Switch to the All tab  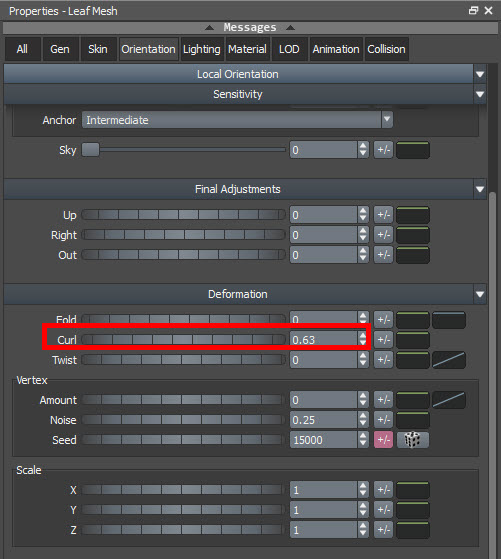pyautogui.click(x=22, y=49)
